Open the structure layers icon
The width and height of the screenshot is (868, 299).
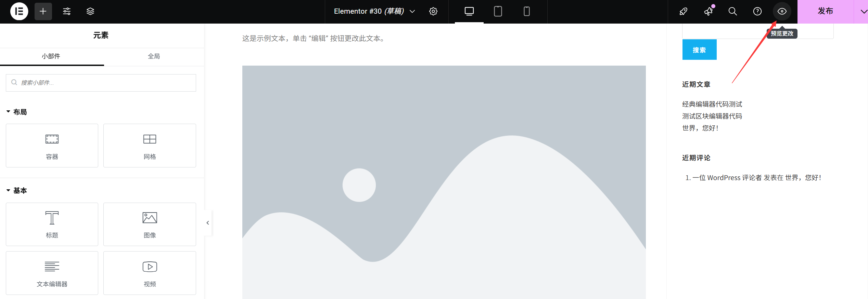(x=90, y=11)
